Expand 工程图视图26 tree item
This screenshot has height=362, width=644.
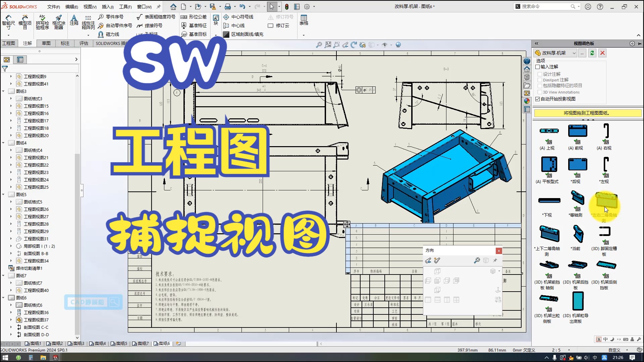pos(11,209)
